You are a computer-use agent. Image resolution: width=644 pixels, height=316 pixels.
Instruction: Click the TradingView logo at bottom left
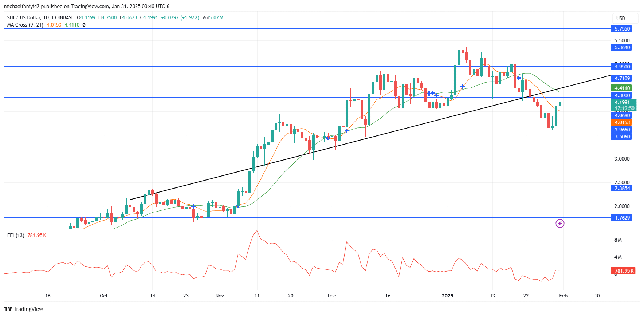pyautogui.click(x=24, y=309)
